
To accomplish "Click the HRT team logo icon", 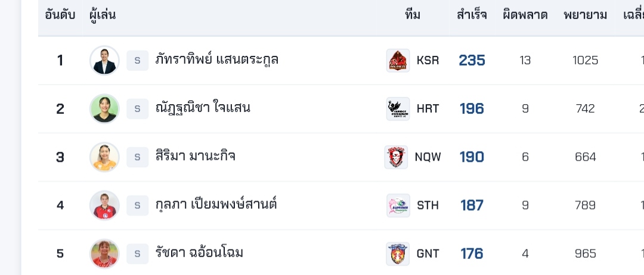I will tap(398, 109).
